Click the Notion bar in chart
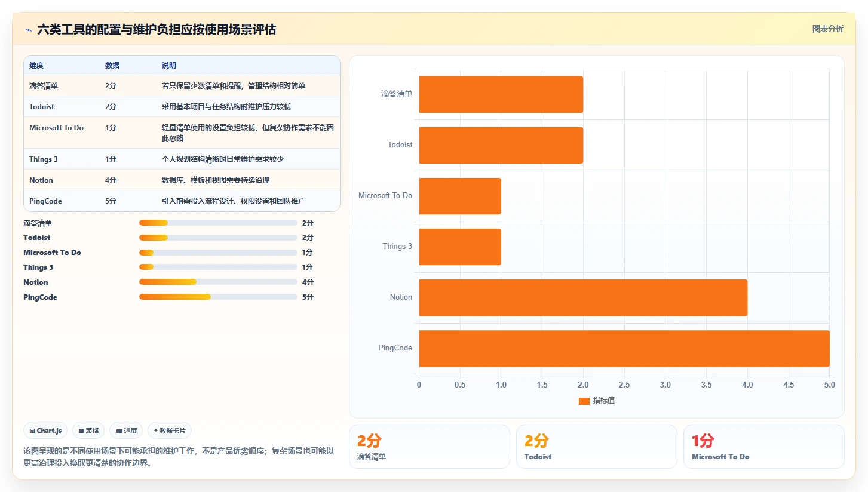The width and height of the screenshot is (868, 492). pyautogui.click(x=583, y=297)
